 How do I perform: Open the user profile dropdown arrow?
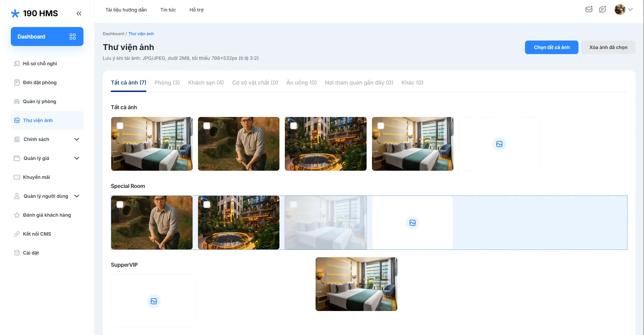(x=630, y=9)
